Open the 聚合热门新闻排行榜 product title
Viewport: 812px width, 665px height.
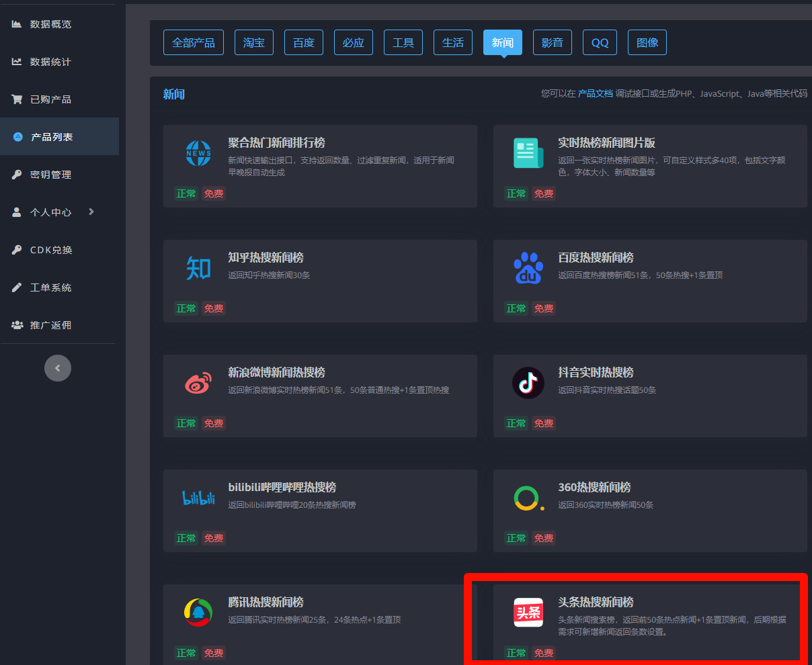(x=276, y=143)
